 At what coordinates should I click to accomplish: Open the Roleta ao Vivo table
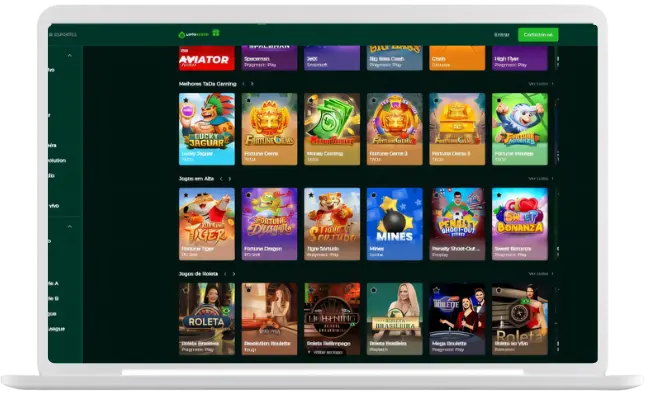click(520, 319)
